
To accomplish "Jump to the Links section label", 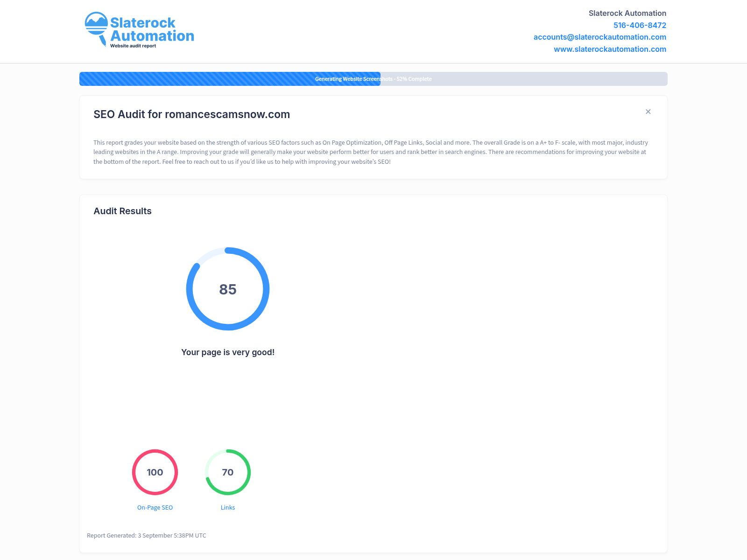I will pyautogui.click(x=228, y=507).
